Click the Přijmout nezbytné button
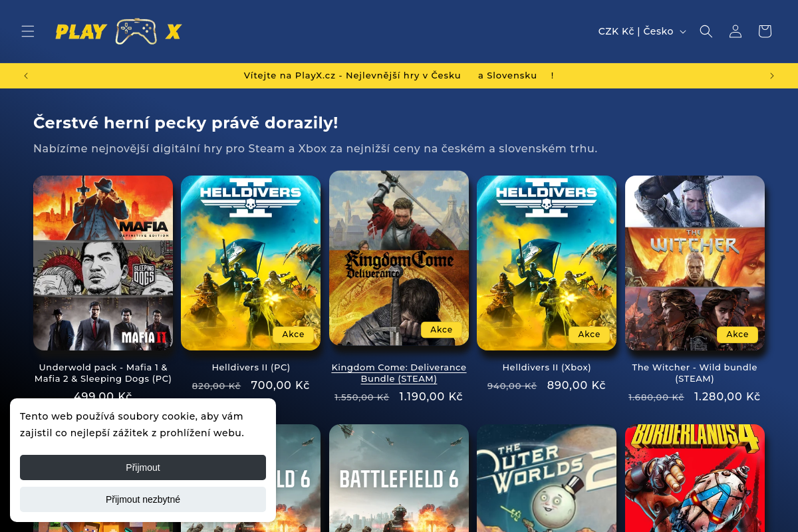Viewport: 798px width, 532px height. point(143,499)
